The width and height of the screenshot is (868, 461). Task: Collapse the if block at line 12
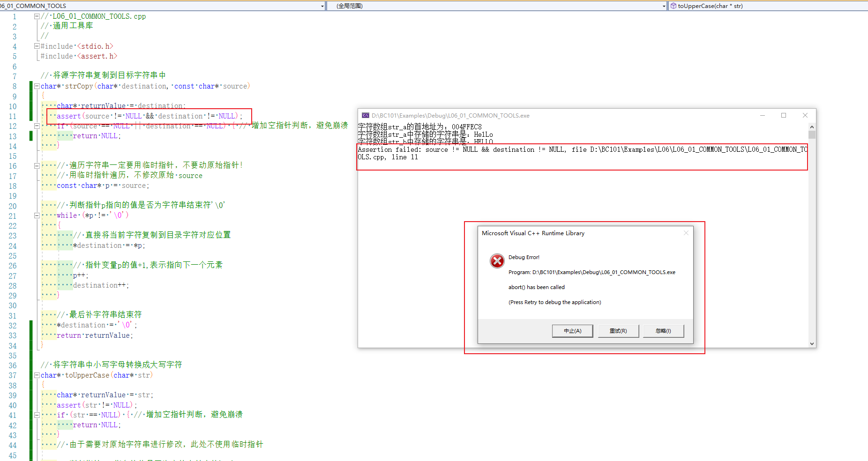point(37,126)
